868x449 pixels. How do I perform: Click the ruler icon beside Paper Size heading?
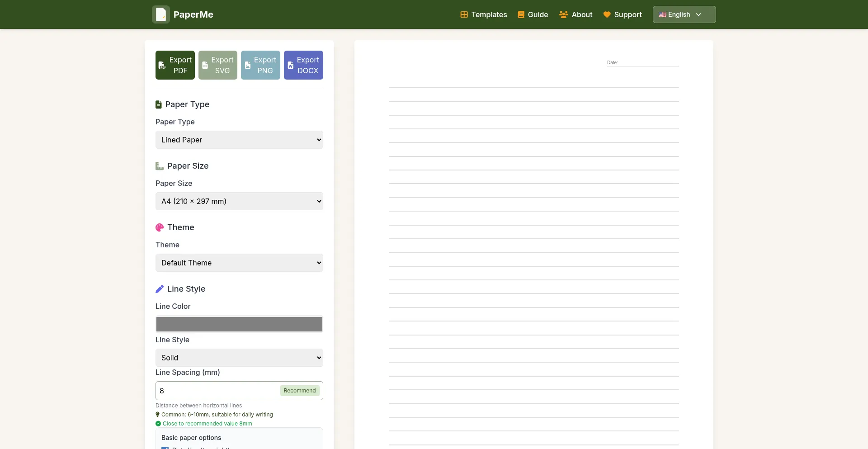[160, 166]
